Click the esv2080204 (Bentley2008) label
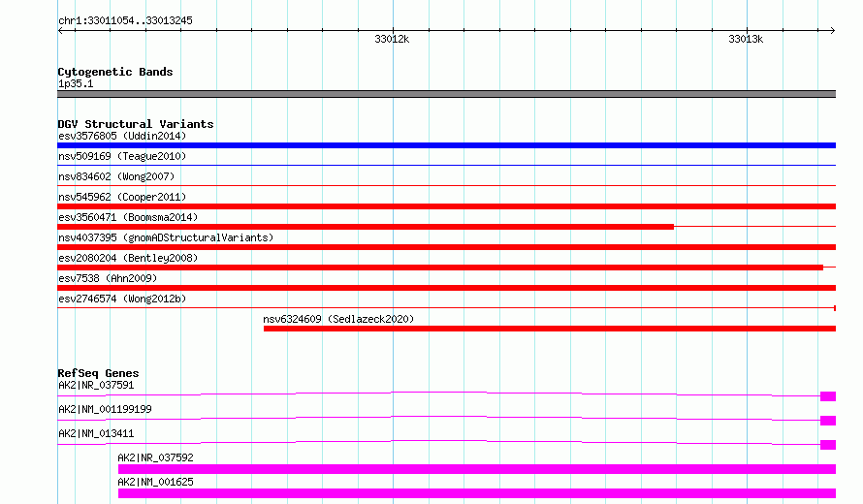863x504 pixels. (x=128, y=258)
